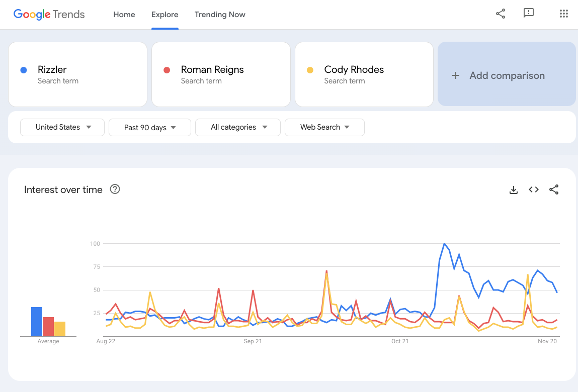Open the Past 90 days time dropdown
The width and height of the screenshot is (578, 392).
click(150, 128)
